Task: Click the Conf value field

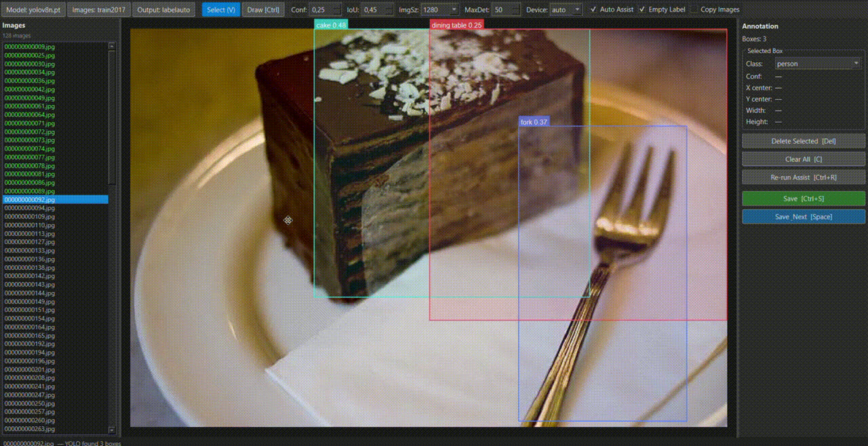Action: point(325,9)
